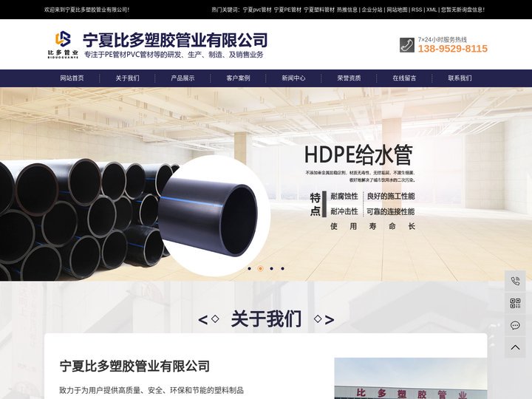The width and height of the screenshot is (532, 399).
Task: Open 新闻中心 navigation item
Action: click(x=293, y=78)
